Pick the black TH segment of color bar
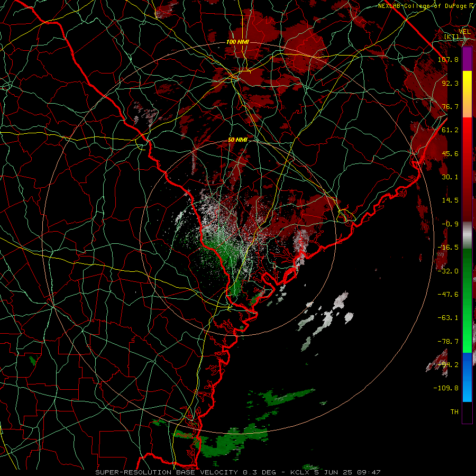The width and height of the screenshot is (476, 476). point(467,413)
